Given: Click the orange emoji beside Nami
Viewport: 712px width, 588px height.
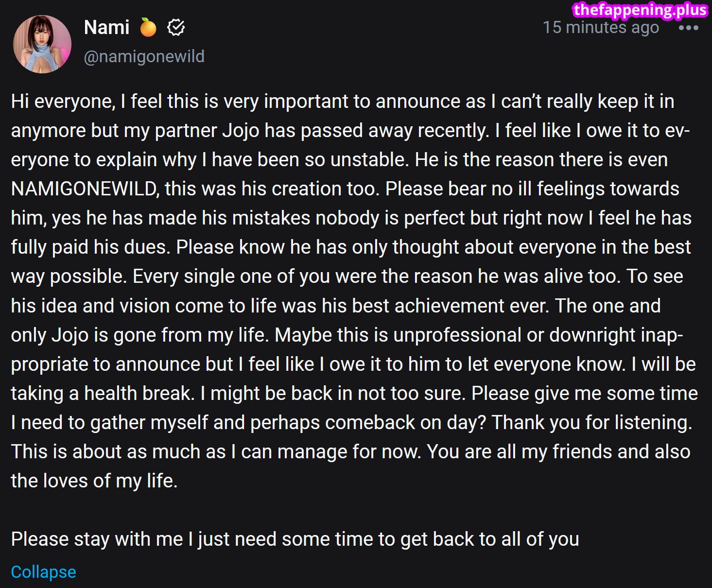Looking at the screenshot, I should pyautogui.click(x=148, y=28).
